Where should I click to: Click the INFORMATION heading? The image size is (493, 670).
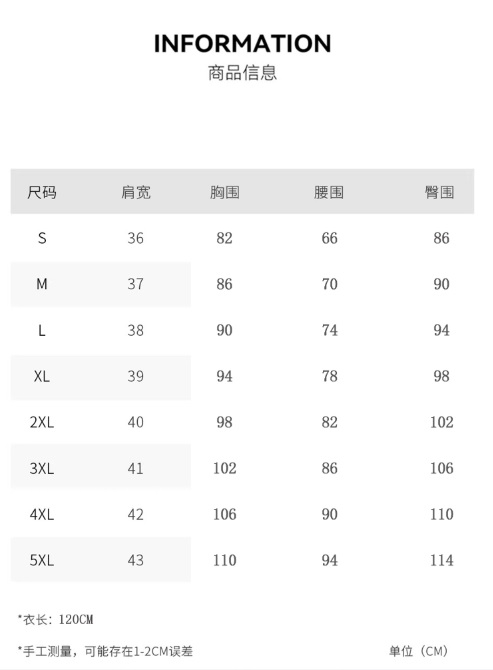242,44
